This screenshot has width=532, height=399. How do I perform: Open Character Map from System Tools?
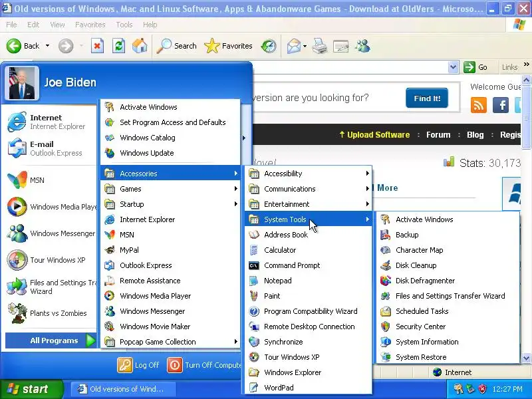click(x=448, y=250)
